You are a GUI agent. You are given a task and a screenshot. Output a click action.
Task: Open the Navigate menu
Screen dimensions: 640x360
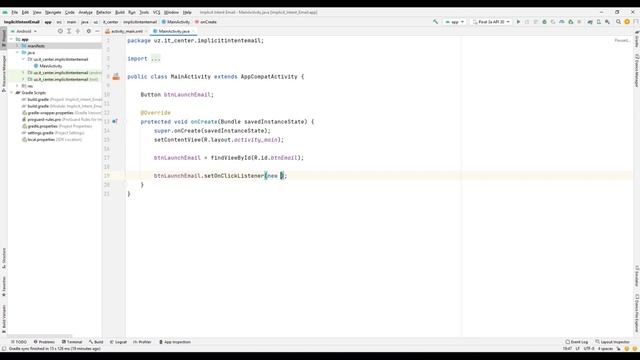coord(53,12)
